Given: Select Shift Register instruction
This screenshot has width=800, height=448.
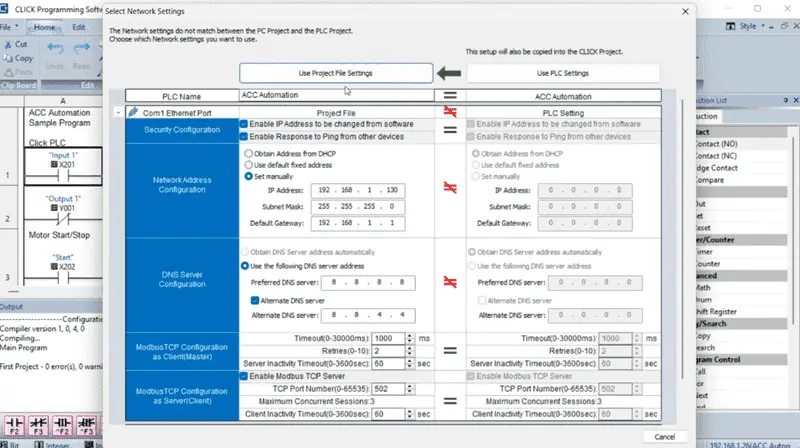Looking at the screenshot, I should 716,312.
